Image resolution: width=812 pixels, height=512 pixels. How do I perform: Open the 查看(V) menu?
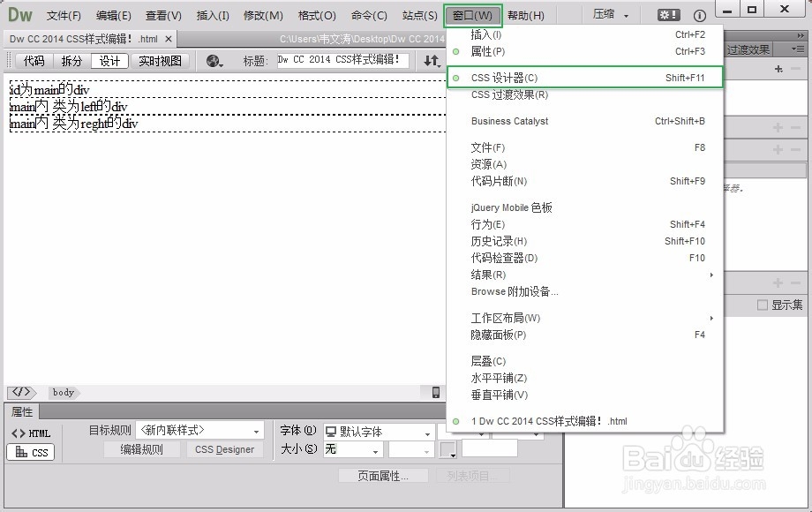click(163, 16)
